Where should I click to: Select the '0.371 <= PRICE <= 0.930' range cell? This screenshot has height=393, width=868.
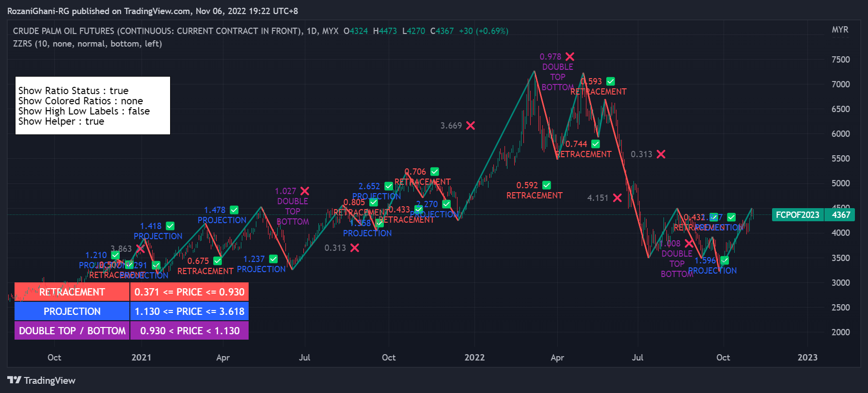click(189, 292)
